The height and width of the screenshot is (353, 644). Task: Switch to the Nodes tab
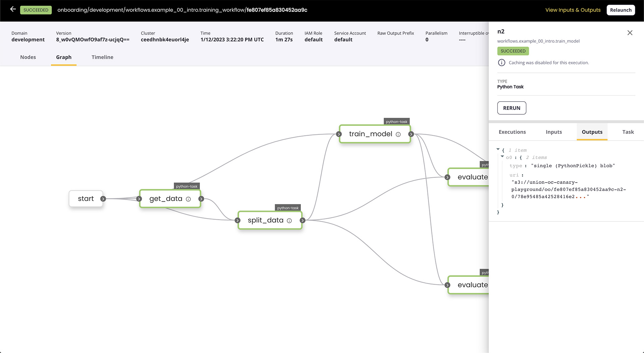28,57
